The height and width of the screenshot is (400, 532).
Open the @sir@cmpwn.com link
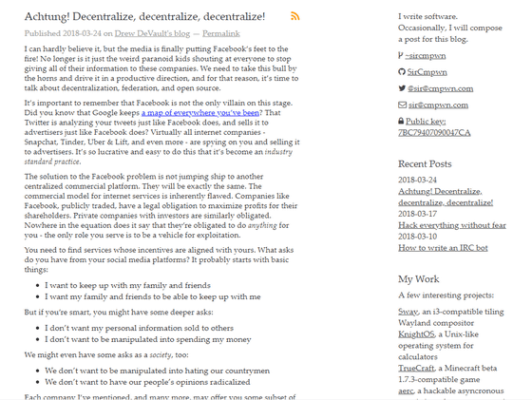pos(441,88)
